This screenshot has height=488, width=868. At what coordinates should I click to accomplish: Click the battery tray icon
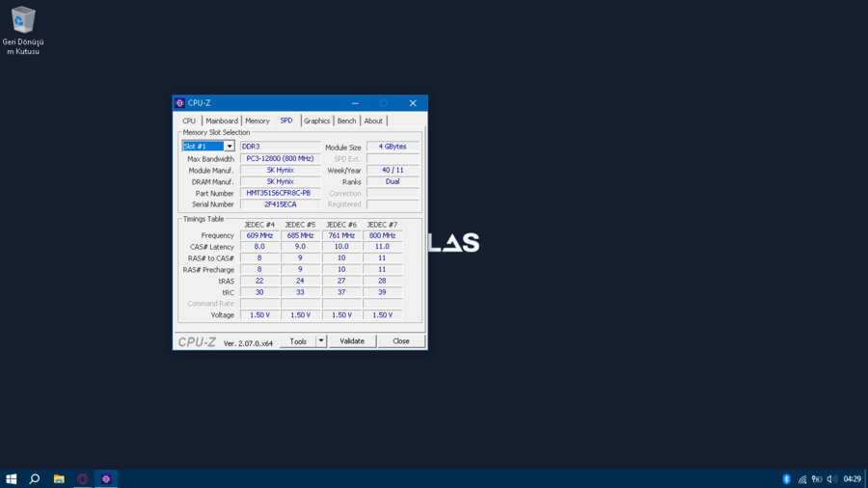click(x=817, y=478)
